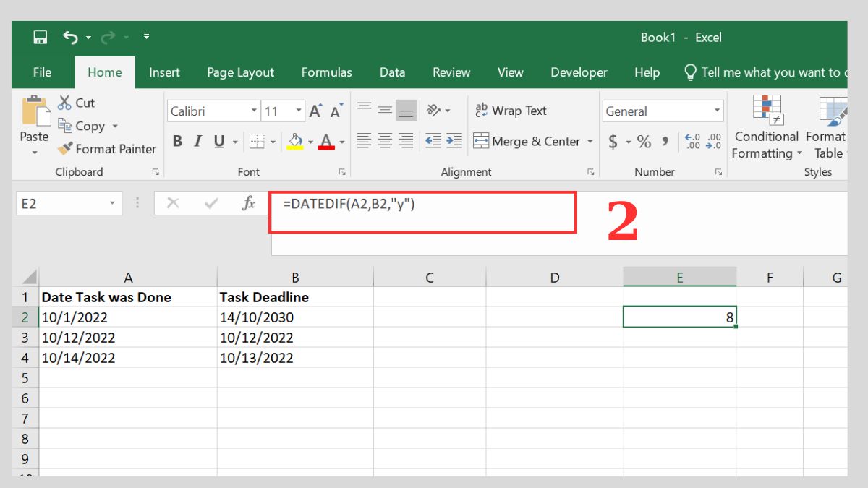Image resolution: width=868 pixels, height=488 pixels.
Task: Switch to the Formulas tab
Action: pos(326,72)
